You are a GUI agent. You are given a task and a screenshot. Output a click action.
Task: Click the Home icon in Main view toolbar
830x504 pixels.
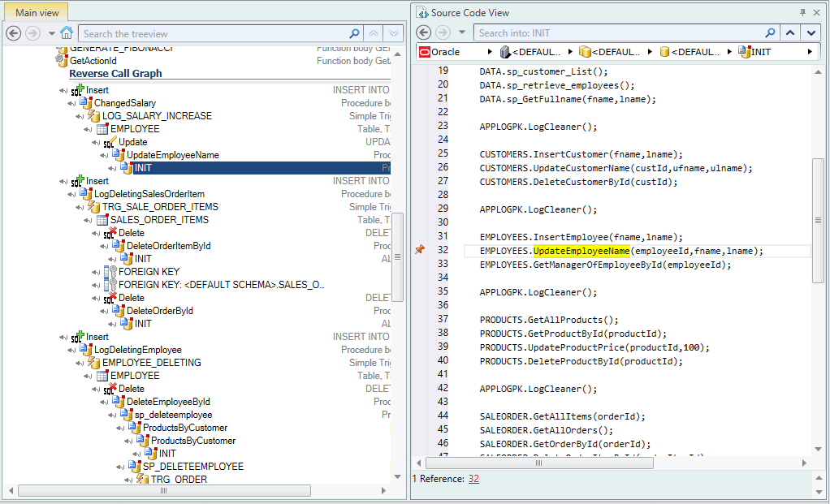coord(67,33)
